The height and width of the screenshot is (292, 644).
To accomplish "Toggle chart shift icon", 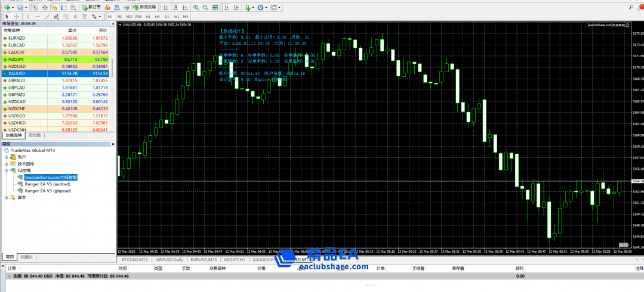I will (236, 7).
